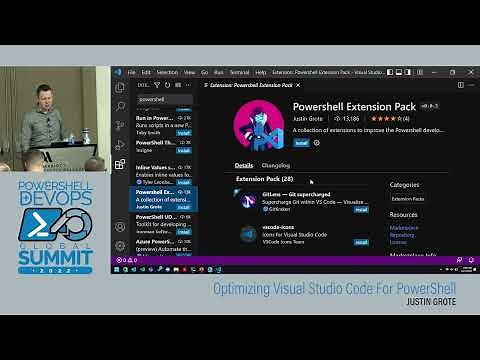This screenshot has width=480, height=360.
Task: Install the Inline Values extension
Action: click(x=184, y=182)
